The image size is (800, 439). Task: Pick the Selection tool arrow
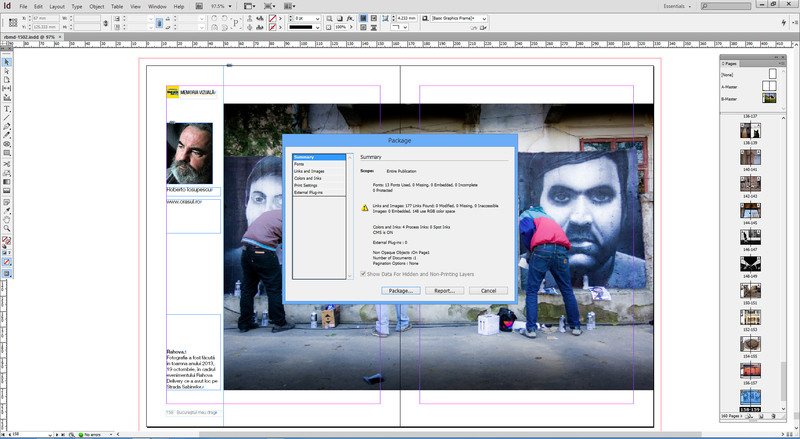6,62
